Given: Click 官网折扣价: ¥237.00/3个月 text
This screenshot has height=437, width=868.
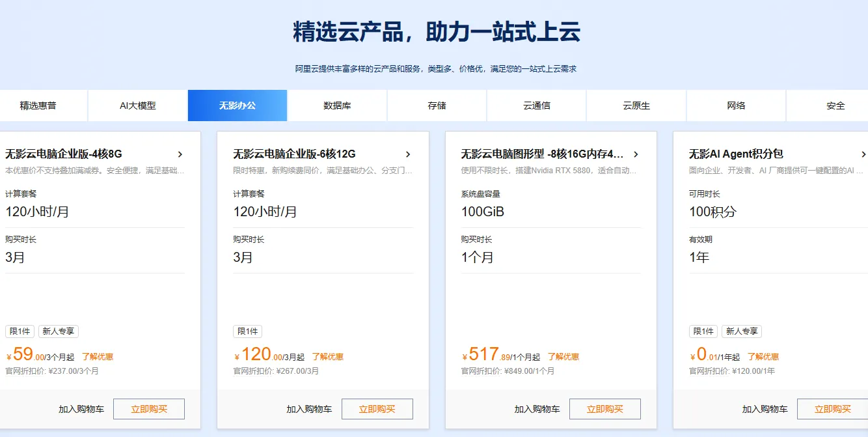Looking at the screenshot, I should [x=52, y=371].
